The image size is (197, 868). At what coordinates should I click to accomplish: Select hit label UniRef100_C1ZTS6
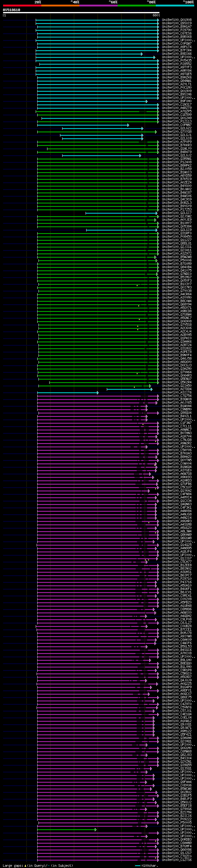pyautogui.click(x=176, y=860)
